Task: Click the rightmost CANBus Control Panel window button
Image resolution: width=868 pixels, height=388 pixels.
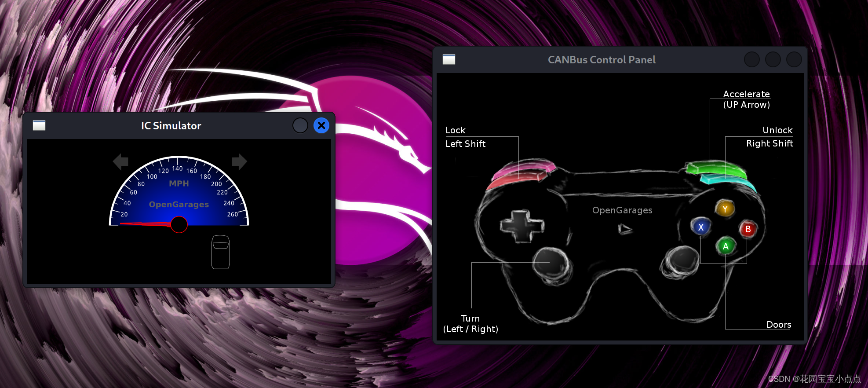Action: tap(794, 59)
